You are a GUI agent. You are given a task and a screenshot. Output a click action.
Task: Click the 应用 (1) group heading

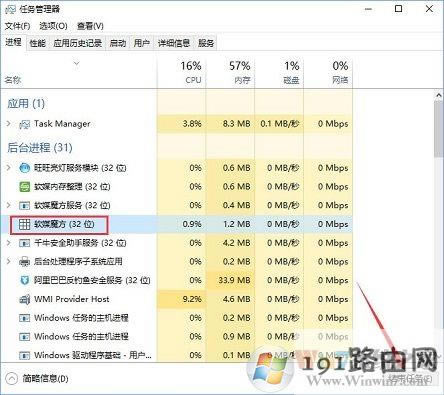tap(26, 104)
